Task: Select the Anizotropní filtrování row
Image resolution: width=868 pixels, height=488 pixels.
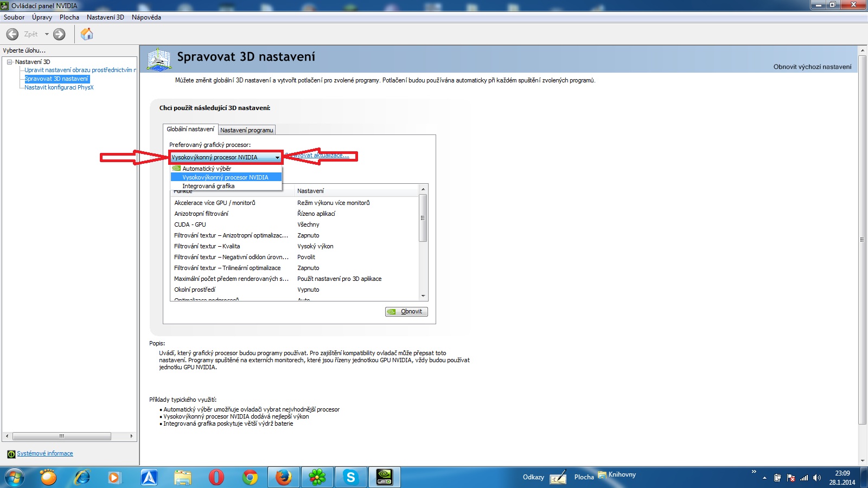Action: [295, 214]
